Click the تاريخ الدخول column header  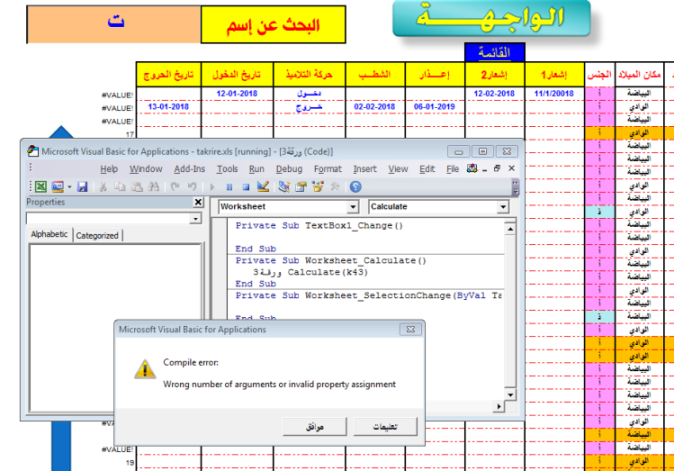[237, 75]
